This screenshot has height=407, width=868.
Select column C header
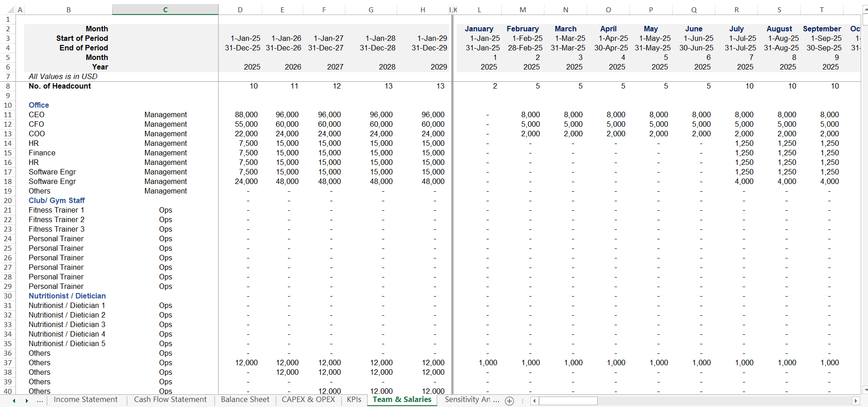coord(165,10)
